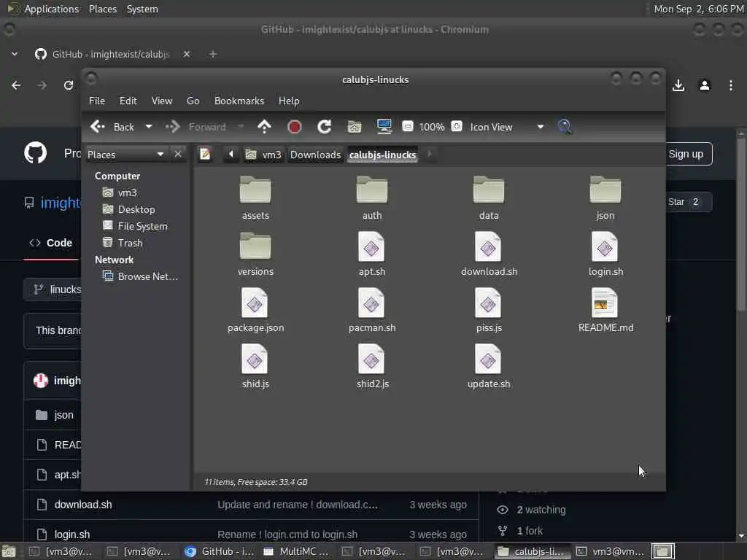Image resolution: width=747 pixels, height=560 pixels.
Task: Click login.sh link in GitHub file list
Action: (72, 534)
